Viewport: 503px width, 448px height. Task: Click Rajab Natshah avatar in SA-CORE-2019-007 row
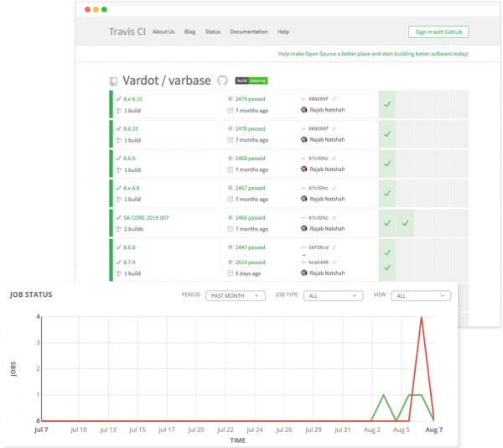303,228
